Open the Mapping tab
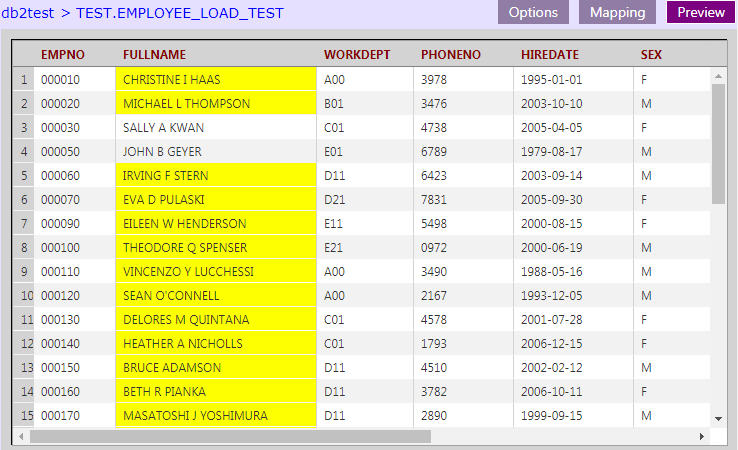 click(x=617, y=12)
